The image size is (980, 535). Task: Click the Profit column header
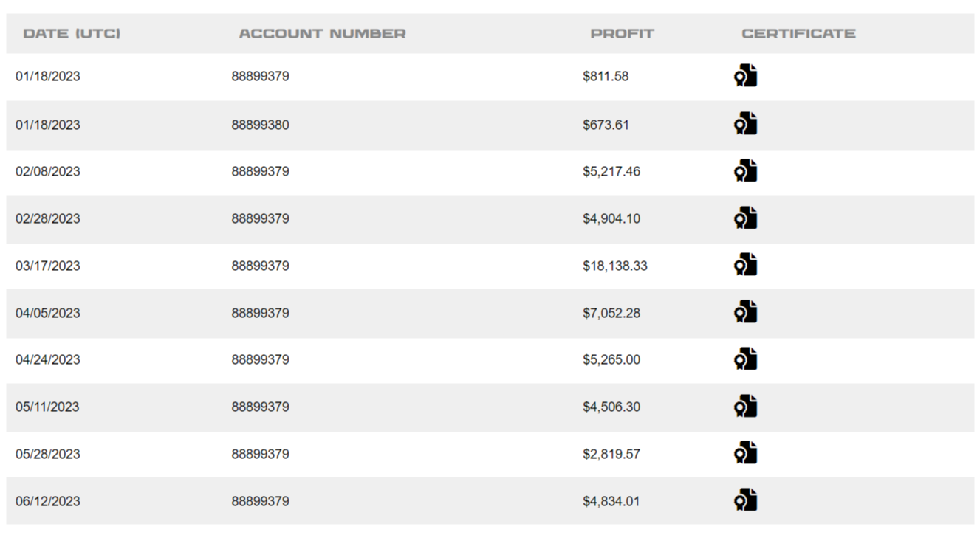coord(622,33)
